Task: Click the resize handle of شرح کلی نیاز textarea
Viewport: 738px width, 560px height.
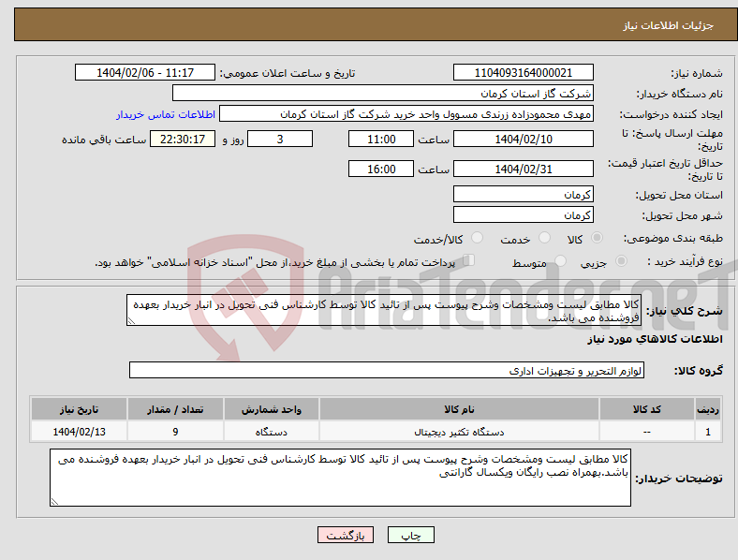Action: (131, 321)
